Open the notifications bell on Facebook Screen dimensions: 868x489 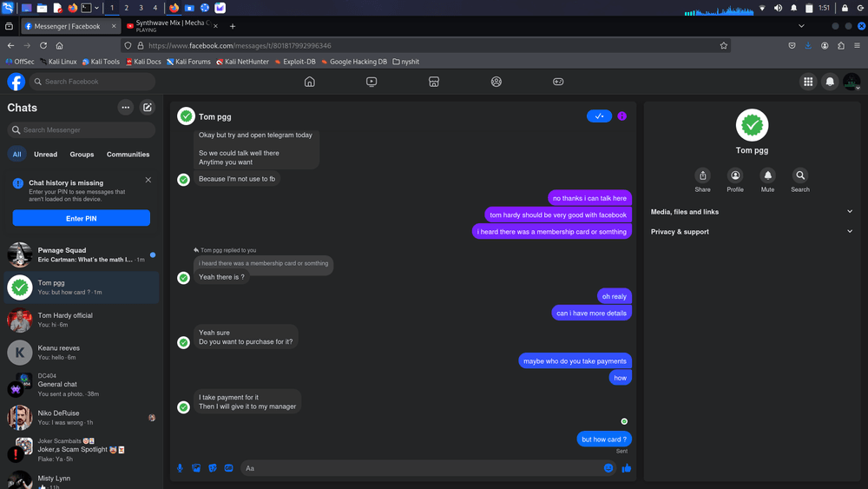(830, 82)
